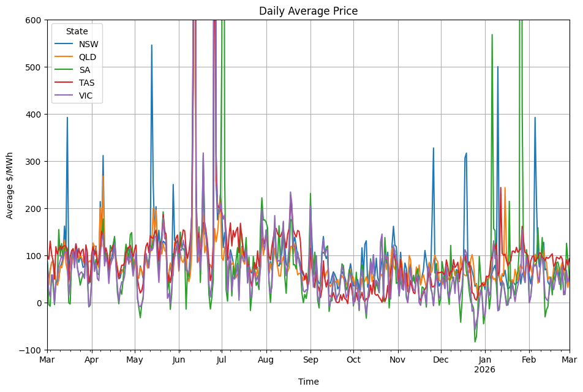Image resolution: width=583 pixels, height=392 pixels.
Task: Click the blue NSW spike in late November
Action: point(433,148)
